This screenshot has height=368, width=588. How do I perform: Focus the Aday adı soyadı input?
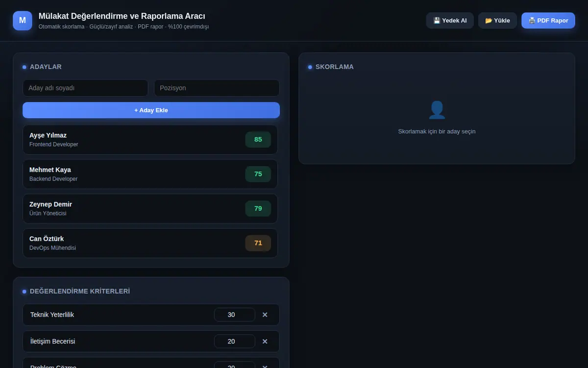coord(85,88)
